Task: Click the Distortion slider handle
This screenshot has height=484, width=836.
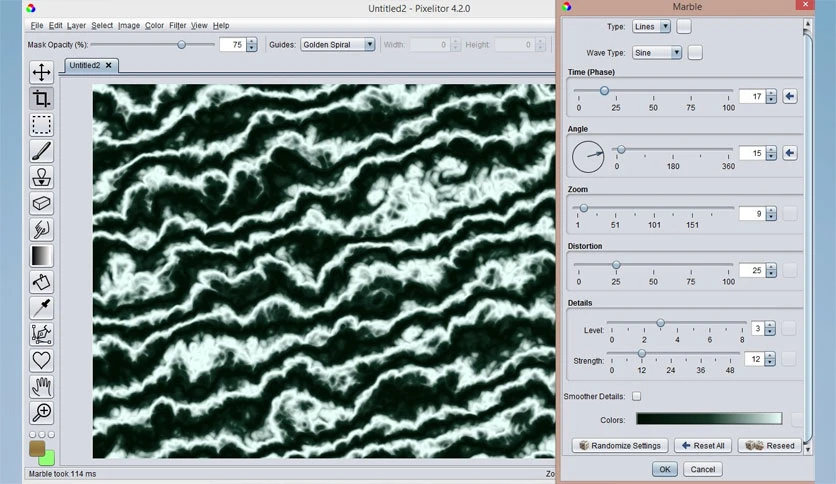Action: click(x=616, y=265)
